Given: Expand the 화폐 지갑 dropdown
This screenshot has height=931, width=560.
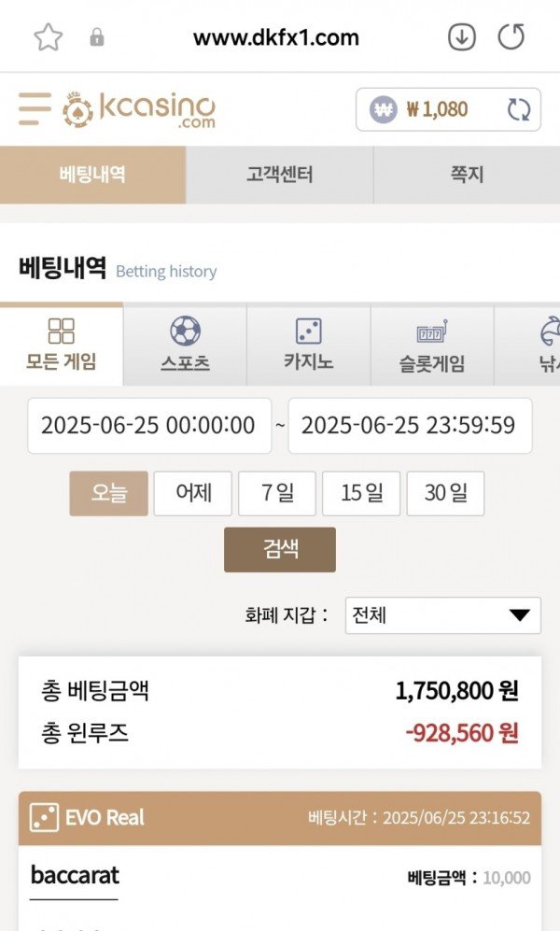Looking at the screenshot, I should coord(442,615).
